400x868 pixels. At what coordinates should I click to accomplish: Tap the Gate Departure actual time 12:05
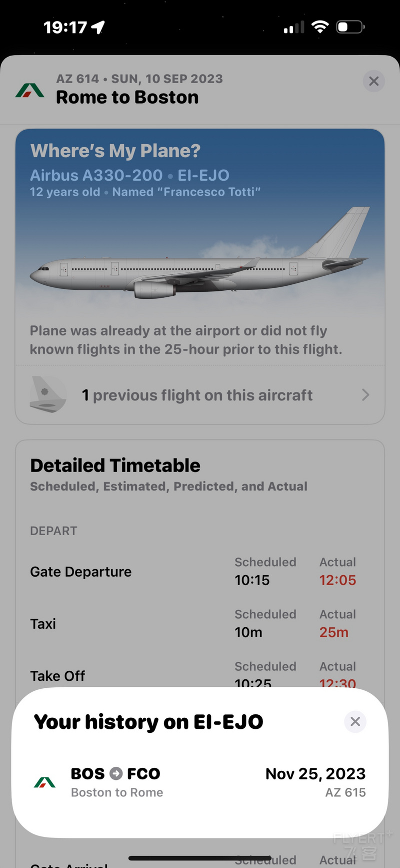click(x=337, y=580)
